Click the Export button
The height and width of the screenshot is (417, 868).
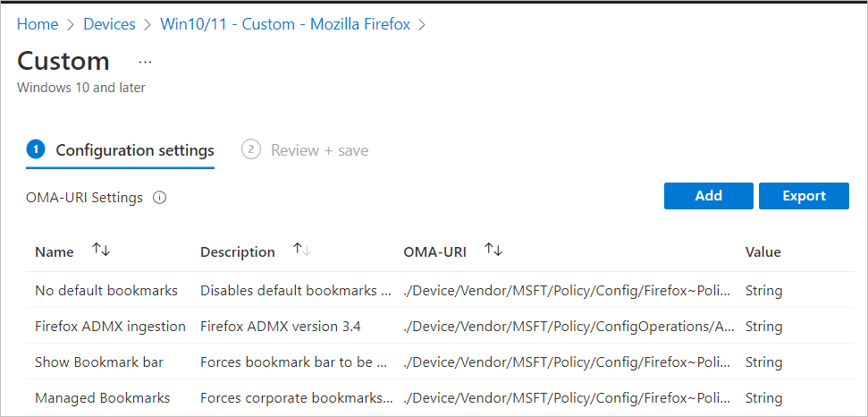point(804,196)
